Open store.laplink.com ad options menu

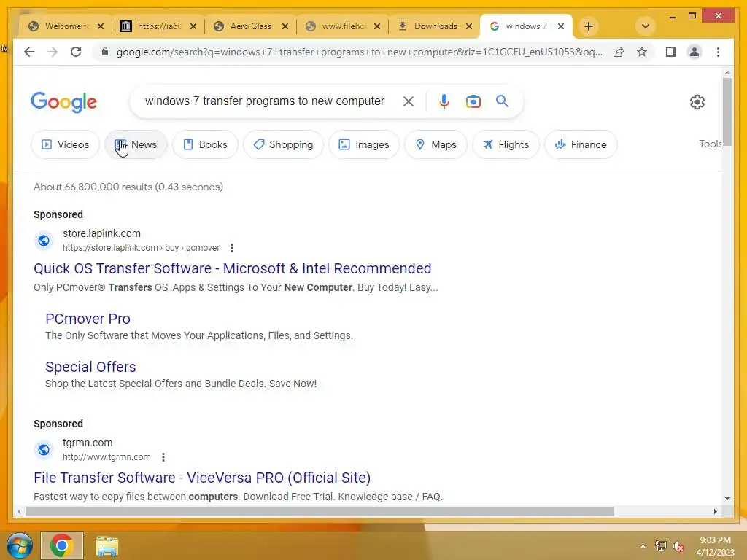click(231, 248)
